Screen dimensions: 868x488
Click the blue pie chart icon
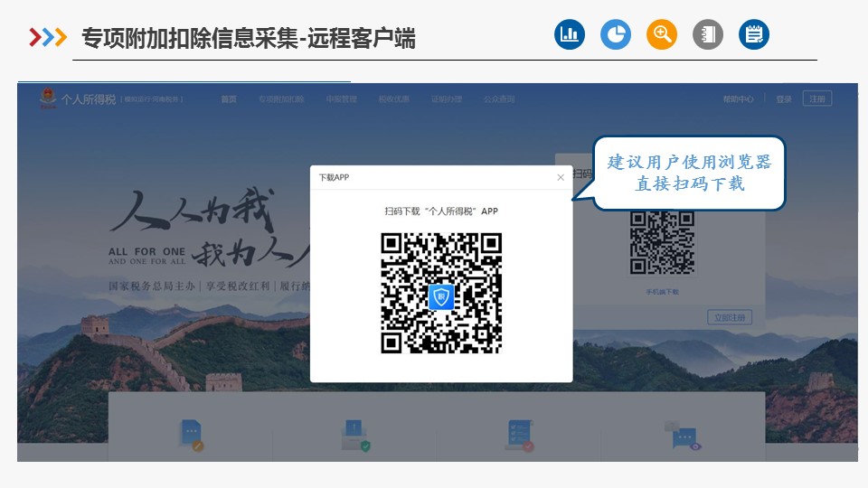(x=616, y=35)
